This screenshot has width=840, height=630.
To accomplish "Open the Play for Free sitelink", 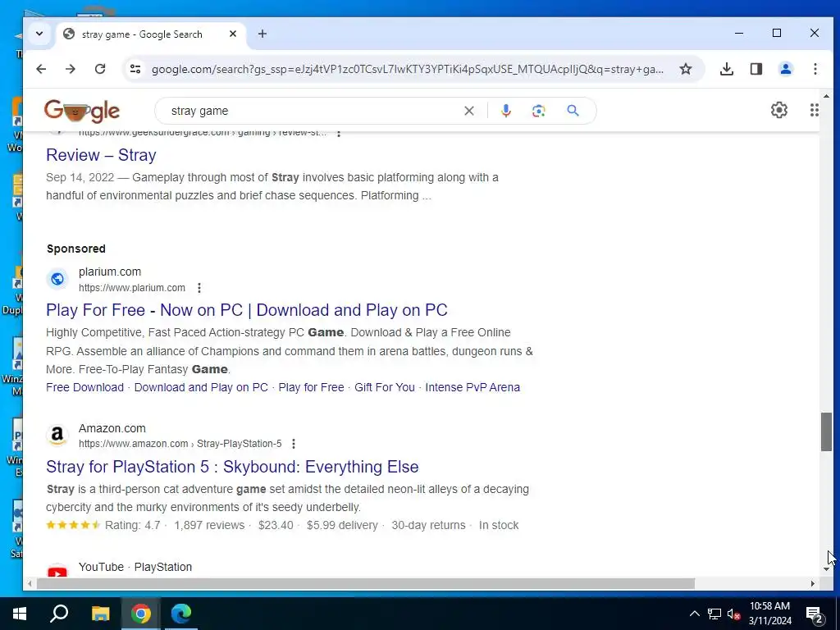I will 311,387.
